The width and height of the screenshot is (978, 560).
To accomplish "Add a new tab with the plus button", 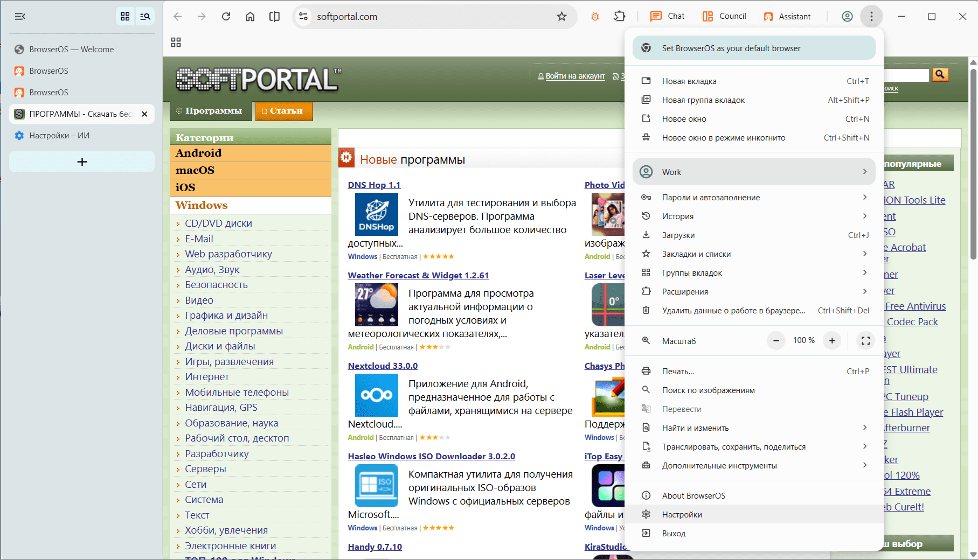I will pyautogui.click(x=82, y=162).
